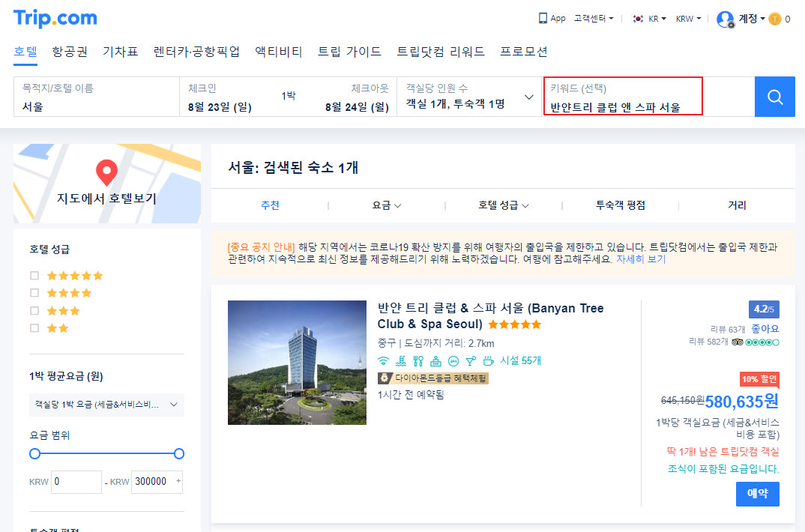The width and height of the screenshot is (805, 532).
Task: Click the 4.2/5 rating badge
Action: [764, 309]
